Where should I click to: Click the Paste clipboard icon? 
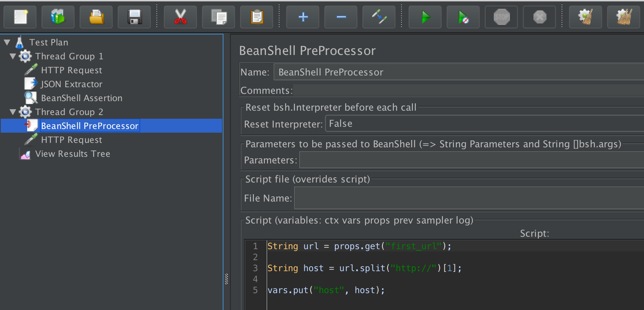click(x=256, y=17)
